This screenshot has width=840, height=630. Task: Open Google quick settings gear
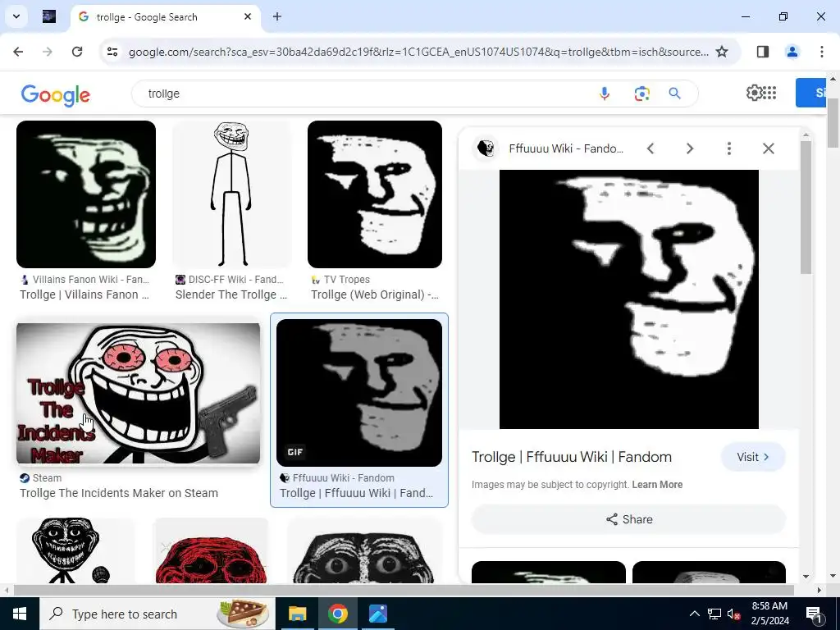tap(754, 93)
